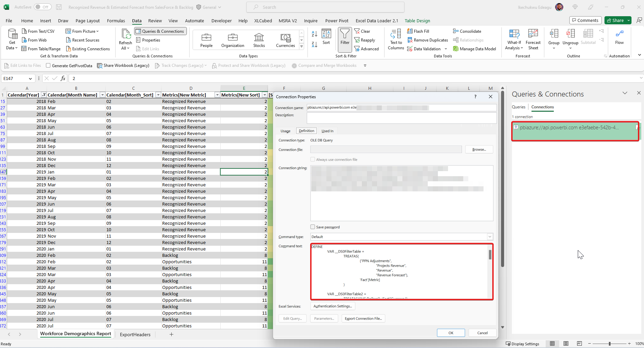Click the Share button
644x348 pixels.
pyautogui.click(x=615, y=20)
